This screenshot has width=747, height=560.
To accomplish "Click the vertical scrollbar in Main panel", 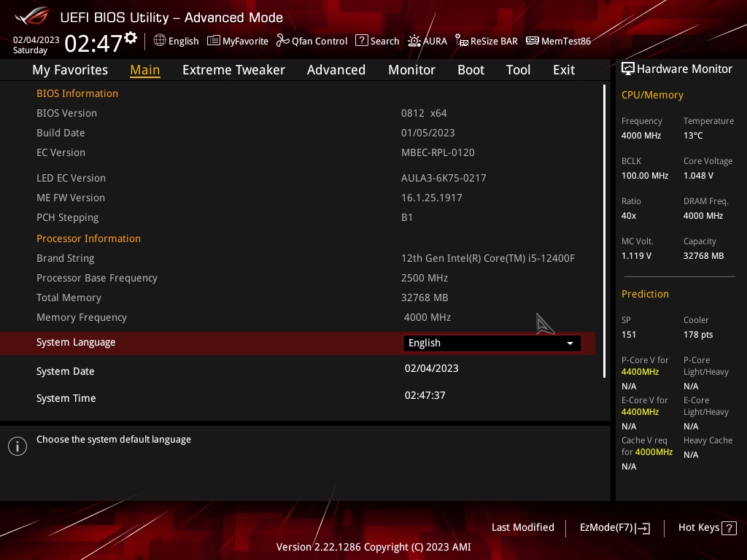I will click(605, 230).
